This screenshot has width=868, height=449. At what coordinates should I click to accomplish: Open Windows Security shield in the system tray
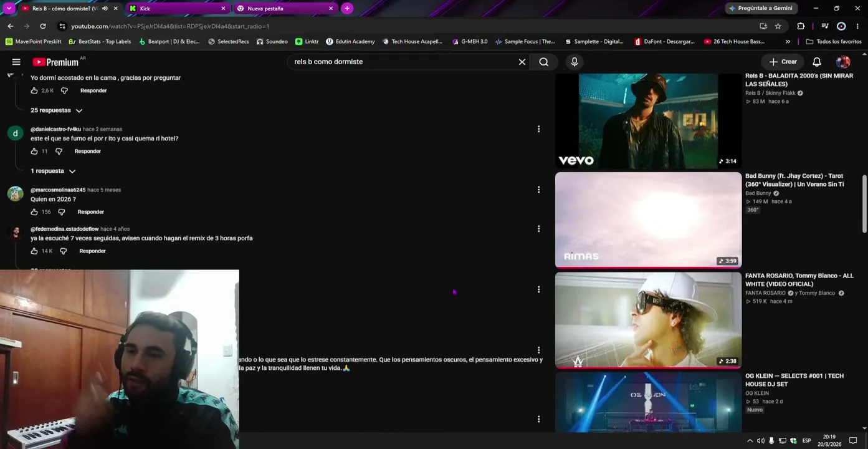[x=793, y=441]
